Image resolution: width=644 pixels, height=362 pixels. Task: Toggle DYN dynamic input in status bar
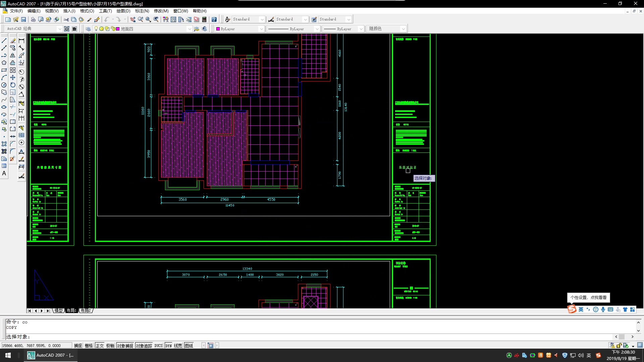tap(169, 346)
